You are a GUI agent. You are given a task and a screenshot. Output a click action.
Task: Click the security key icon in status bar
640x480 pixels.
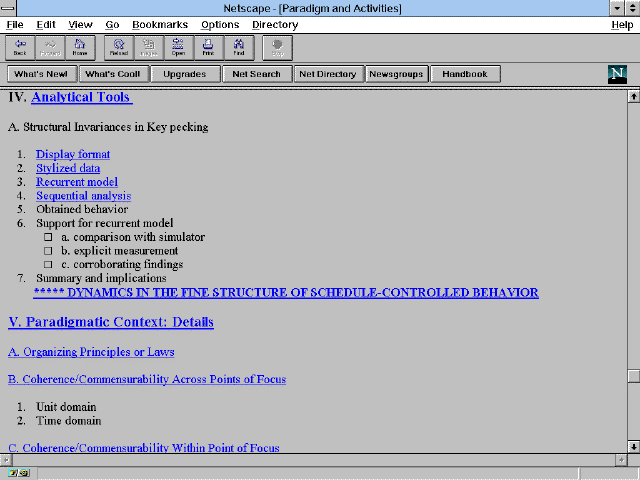pyautogui.click(x=18, y=473)
